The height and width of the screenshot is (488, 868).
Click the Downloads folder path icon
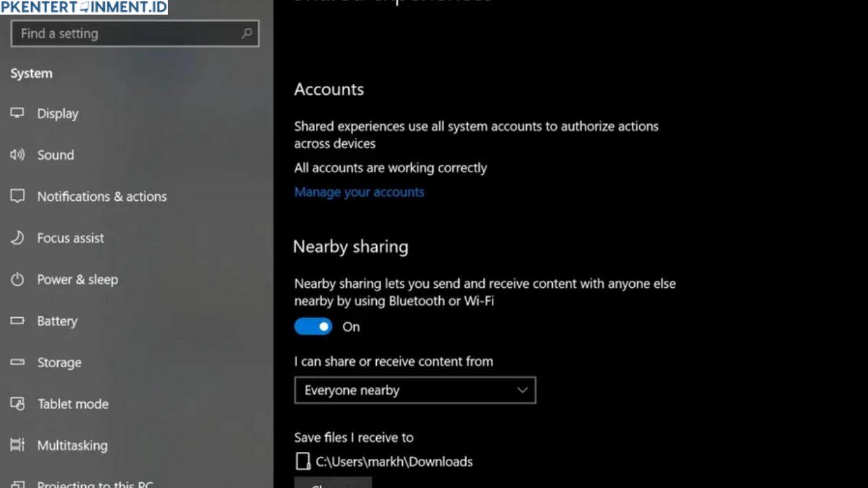pyautogui.click(x=303, y=461)
